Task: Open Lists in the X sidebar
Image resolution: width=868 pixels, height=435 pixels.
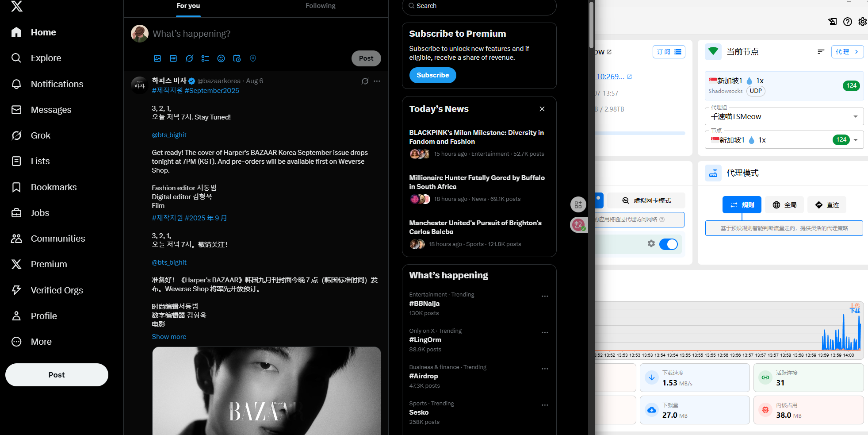Action: click(x=31, y=161)
